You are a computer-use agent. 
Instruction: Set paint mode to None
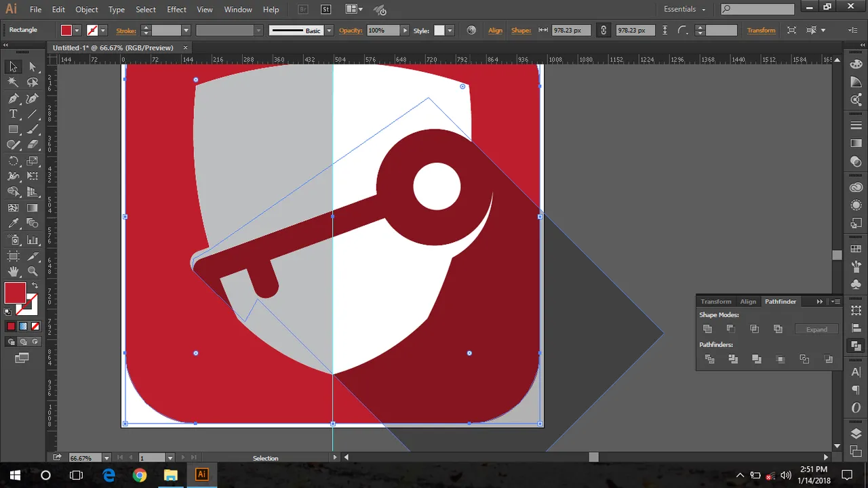[35, 326]
